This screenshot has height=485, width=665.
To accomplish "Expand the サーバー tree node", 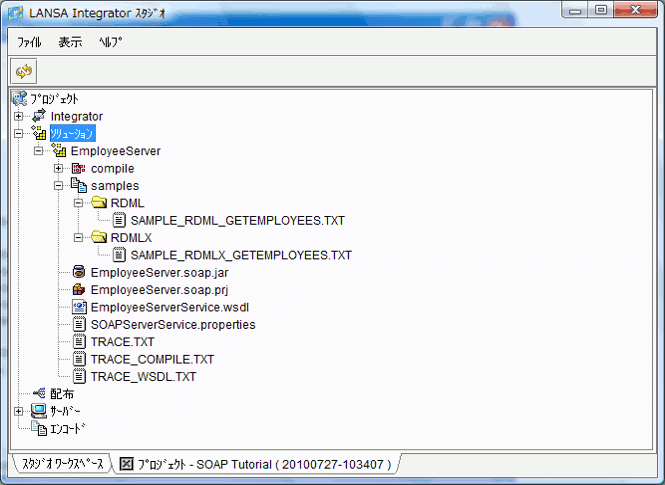I will click(x=18, y=411).
